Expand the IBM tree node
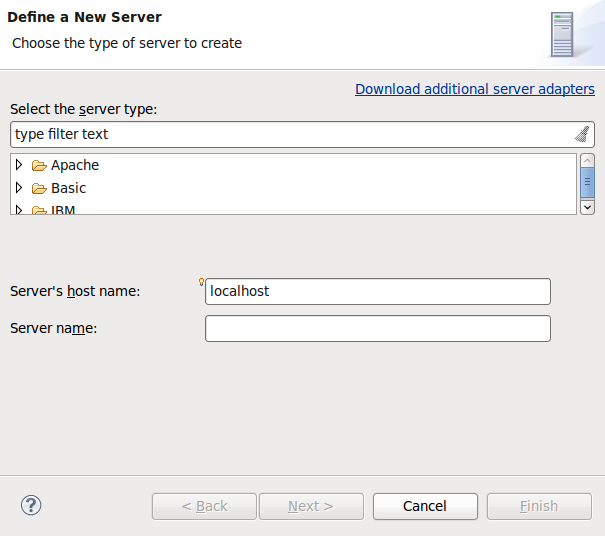605x536 pixels. click(19, 210)
